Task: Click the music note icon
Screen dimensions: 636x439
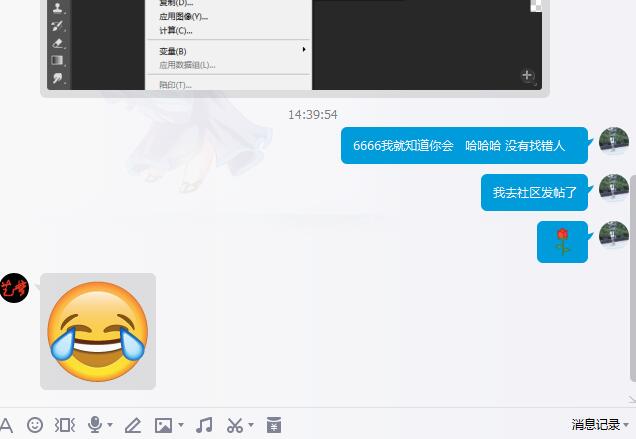Action: [204, 425]
